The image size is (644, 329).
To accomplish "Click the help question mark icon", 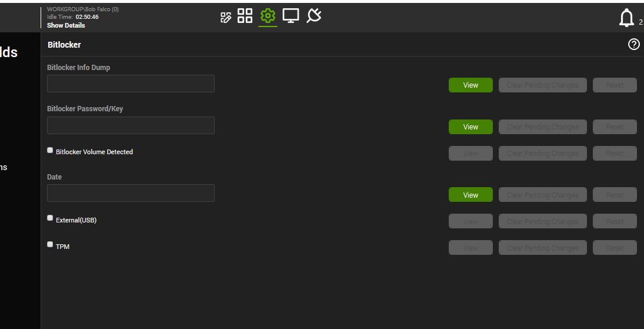I will (x=634, y=44).
